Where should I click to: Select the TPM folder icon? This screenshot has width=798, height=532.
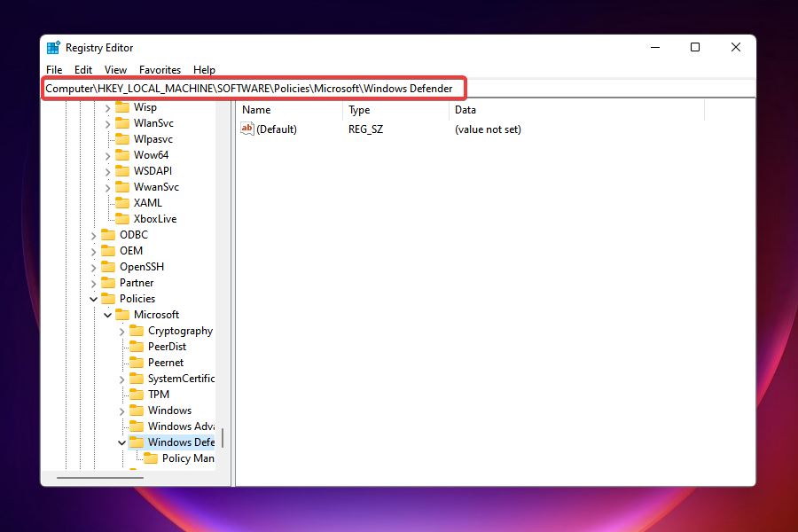click(137, 394)
